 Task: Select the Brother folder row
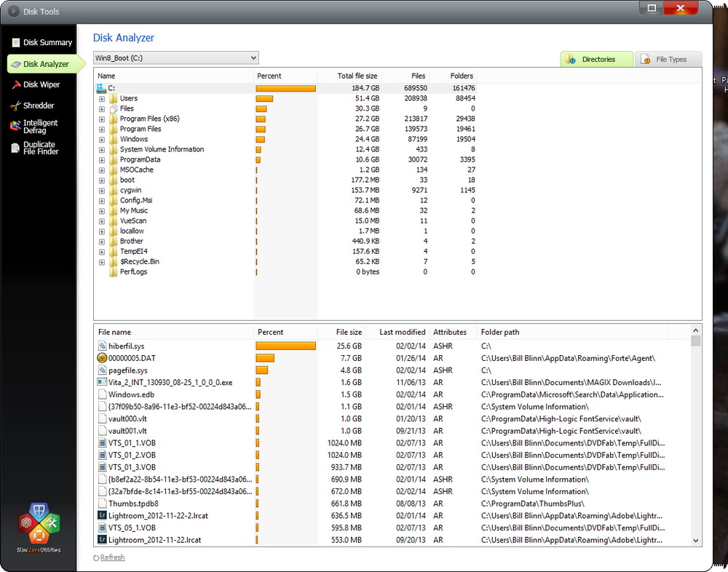285,242
